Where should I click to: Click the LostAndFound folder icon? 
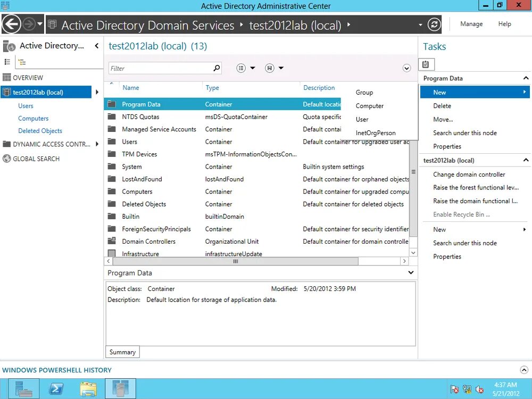click(x=112, y=179)
